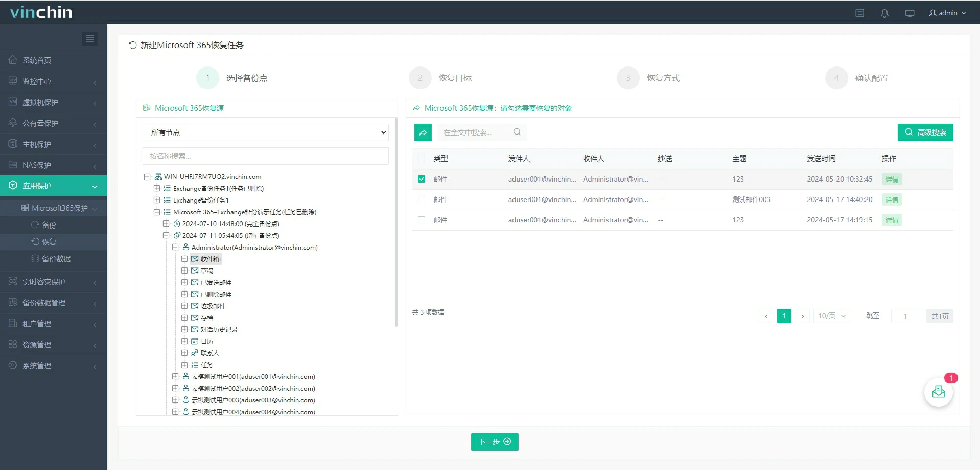Screen dimensions: 980x470
Task: Collapse the 2024-07-11 05:44:05 incremental backup point
Action: pos(166,235)
